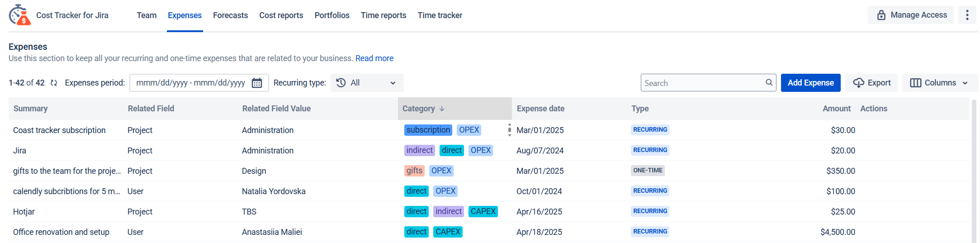Expand the Recurring type All dropdown
The height and width of the screenshot is (243, 980).
point(367,83)
